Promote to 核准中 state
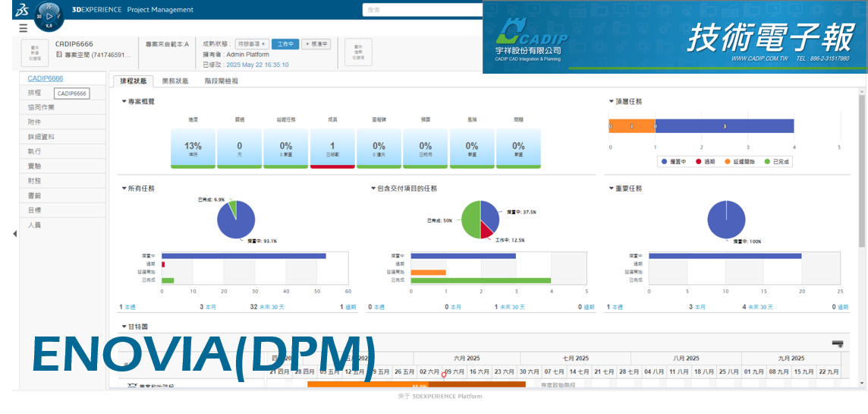This screenshot has width=868, height=414. coord(316,44)
